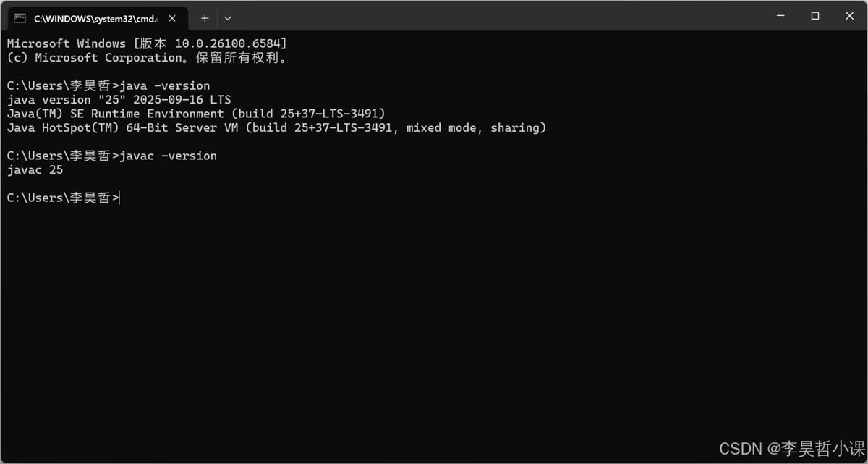Click the java version "25" output line
This screenshot has height=464, width=868.
[119, 100]
